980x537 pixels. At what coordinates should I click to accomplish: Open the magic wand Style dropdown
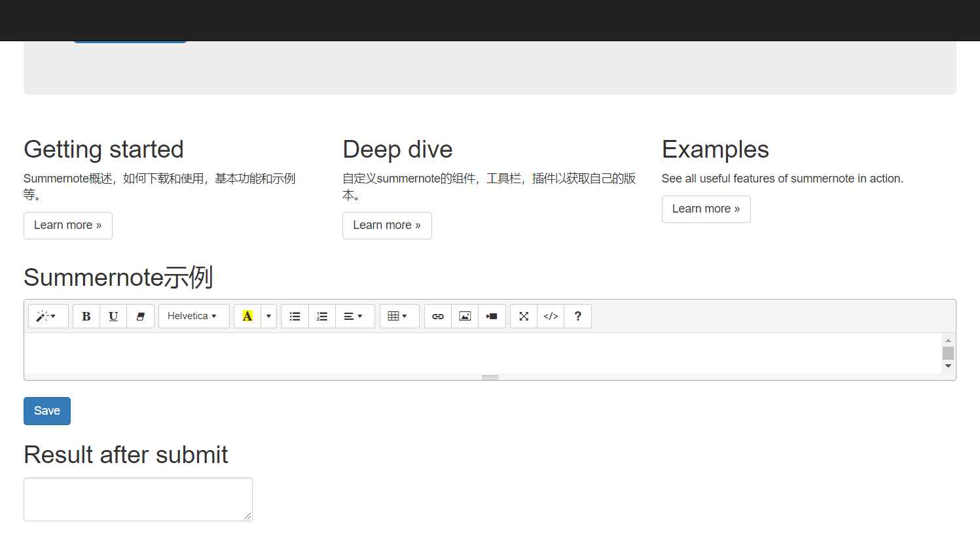(48, 317)
